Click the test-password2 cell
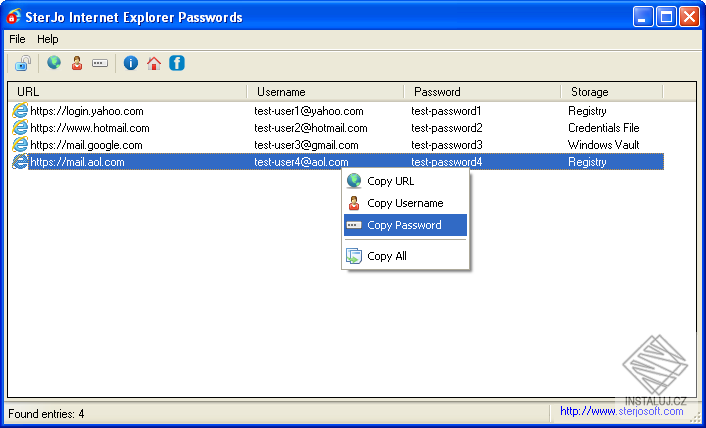 pyautogui.click(x=447, y=128)
